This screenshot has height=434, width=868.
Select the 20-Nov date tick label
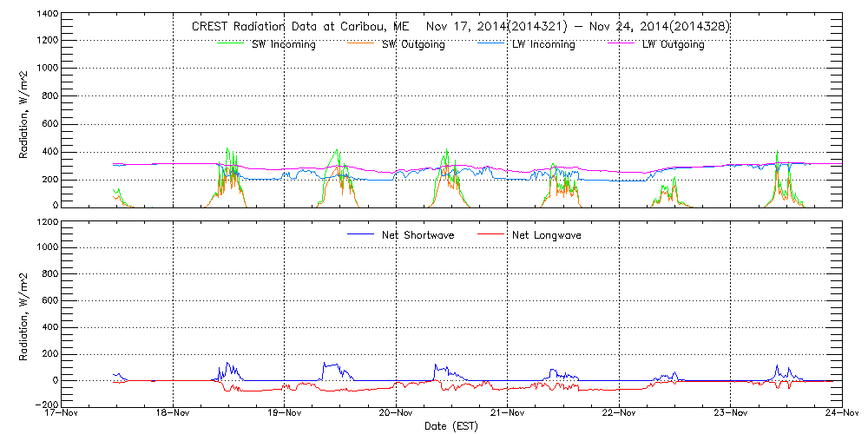[396, 413]
